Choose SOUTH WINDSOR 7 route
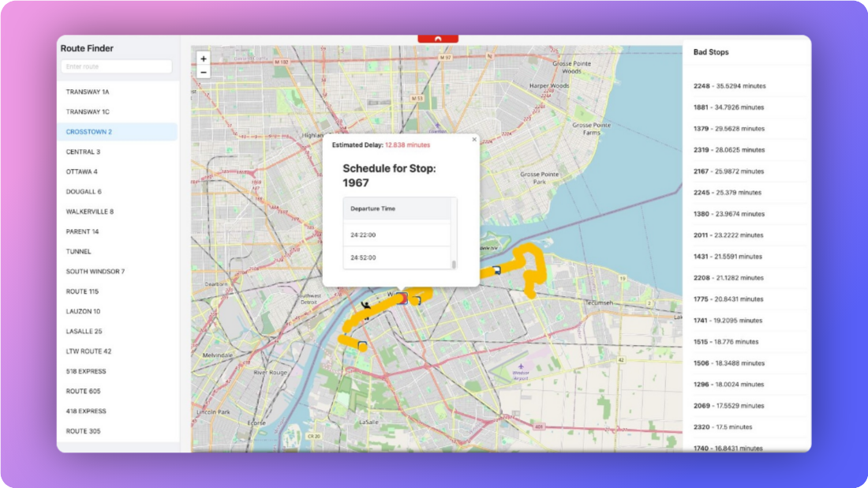 (x=95, y=272)
